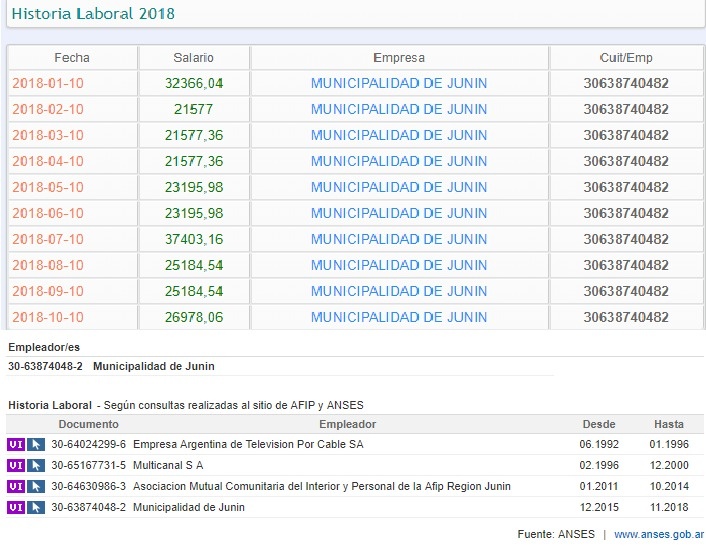Select the date 2018-02-10
Image resolution: width=706 pixels, height=550 pixels.
[48, 109]
